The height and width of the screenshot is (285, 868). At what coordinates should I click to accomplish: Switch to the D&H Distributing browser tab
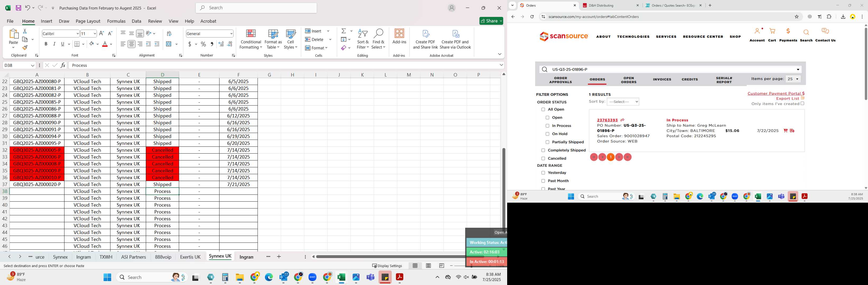(610, 5)
